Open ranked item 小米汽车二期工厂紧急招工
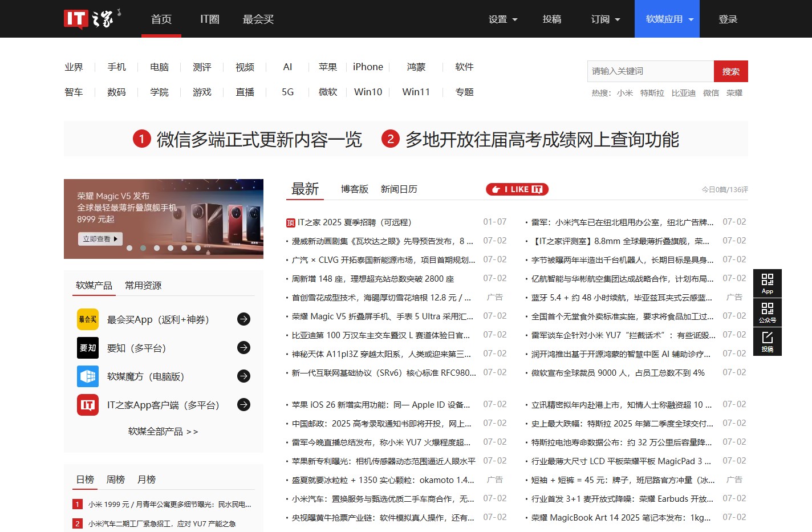 coord(162,523)
